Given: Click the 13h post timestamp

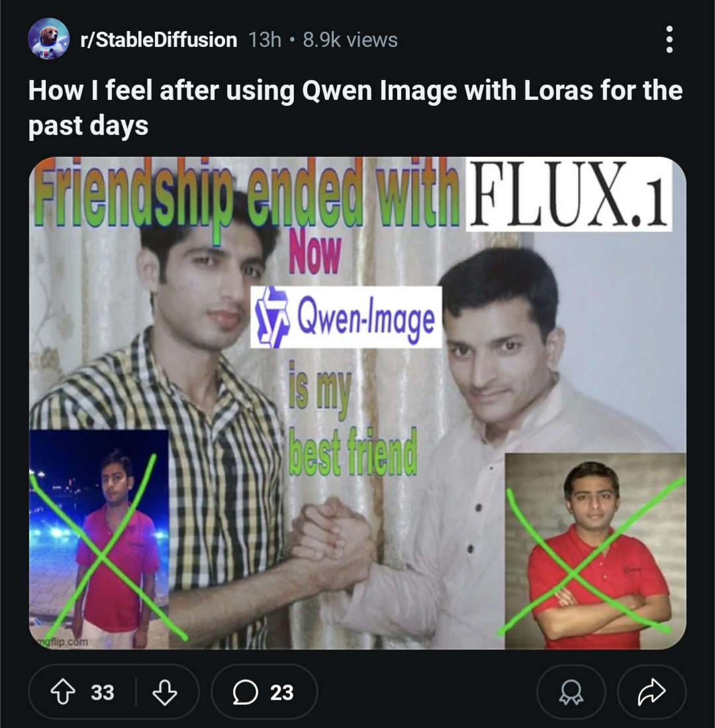Looking at the screenshot, I should (x=265, y=40).
